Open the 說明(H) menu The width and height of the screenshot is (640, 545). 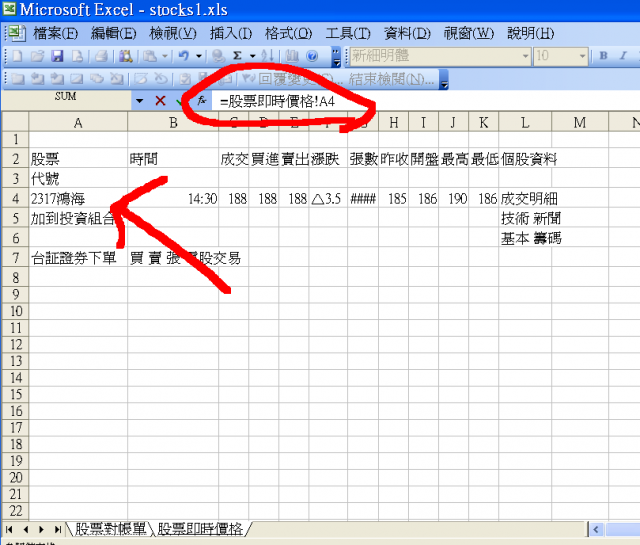point(531,33)
